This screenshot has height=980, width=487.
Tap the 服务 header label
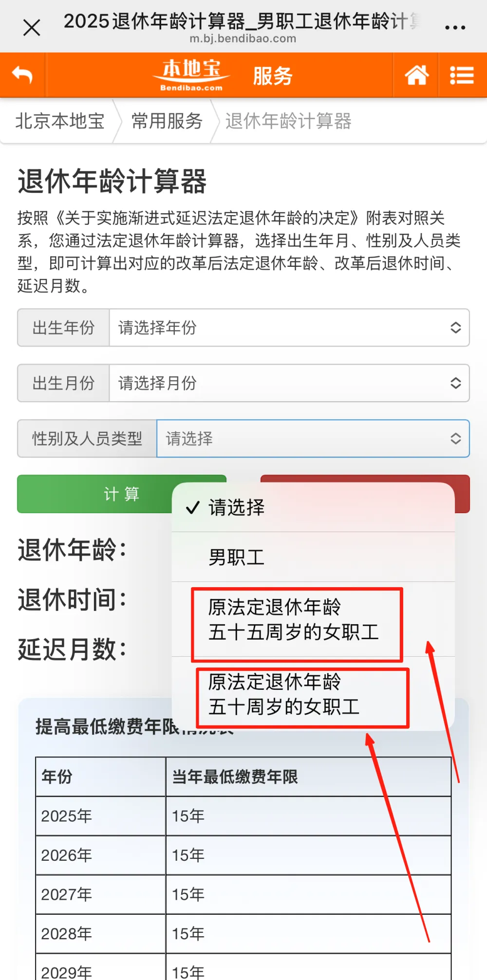coord(273,76)
